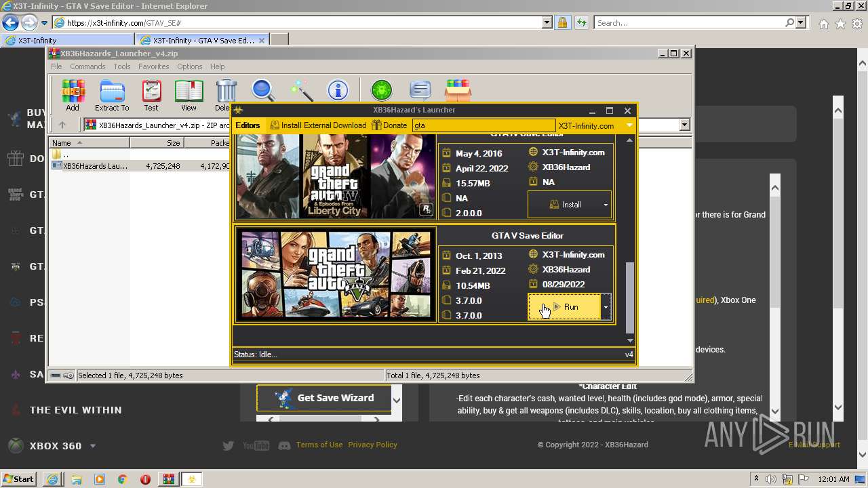Viewport: 868px width, 488px height.
Task: Open the WinRAR Help menu
Action: click(x=217, y=66)
